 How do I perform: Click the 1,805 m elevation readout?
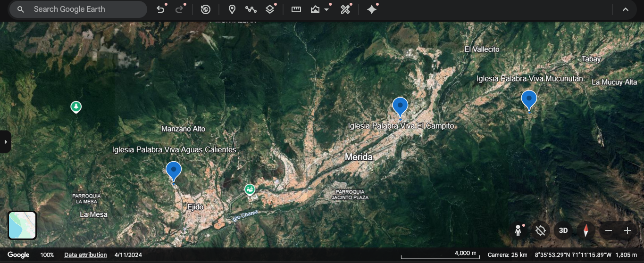tap(626, 255)
